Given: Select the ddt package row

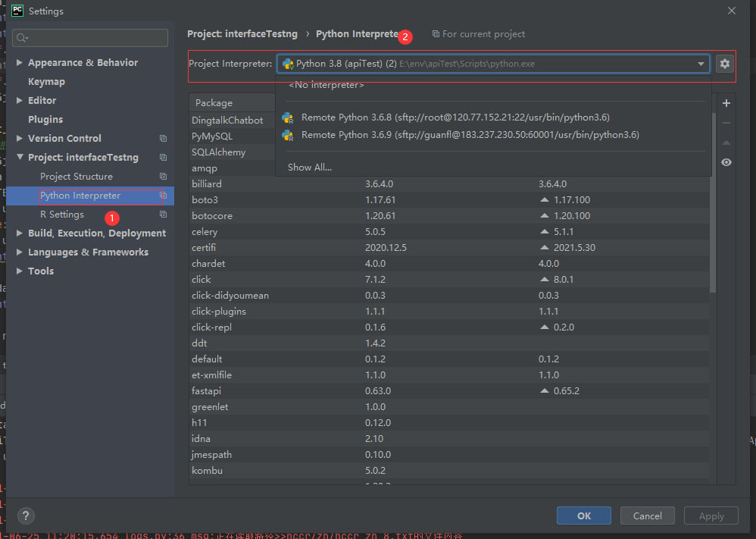Looking at the screenshot, I should 449,343.
